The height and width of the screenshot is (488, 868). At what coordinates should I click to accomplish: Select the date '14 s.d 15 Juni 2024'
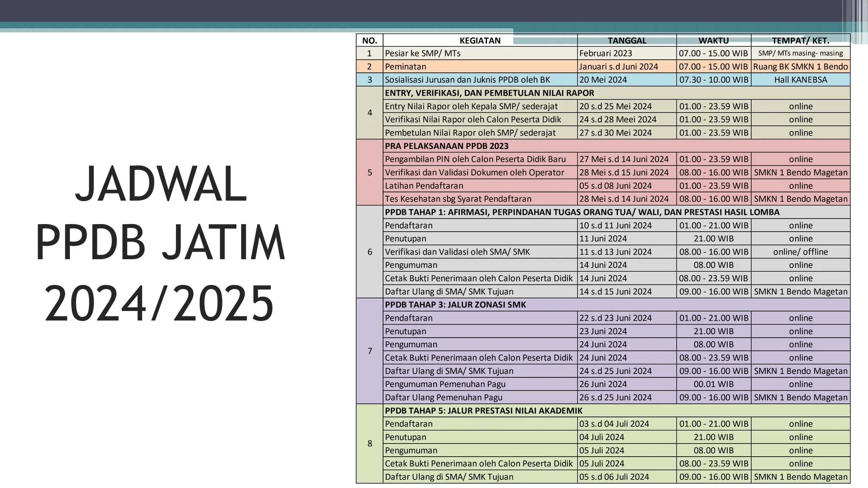[627, 291]
